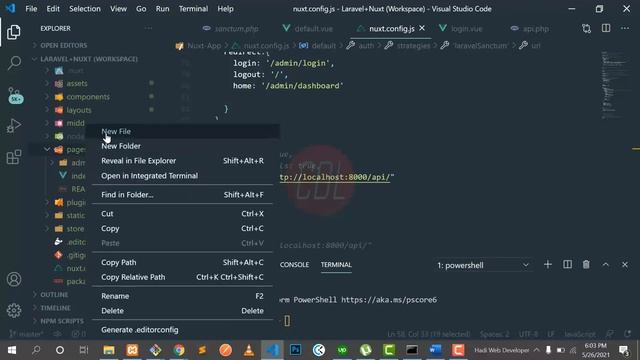Screen dimensions: 640x360
Task: Choose New File from context menu
Action: point(182,131)
